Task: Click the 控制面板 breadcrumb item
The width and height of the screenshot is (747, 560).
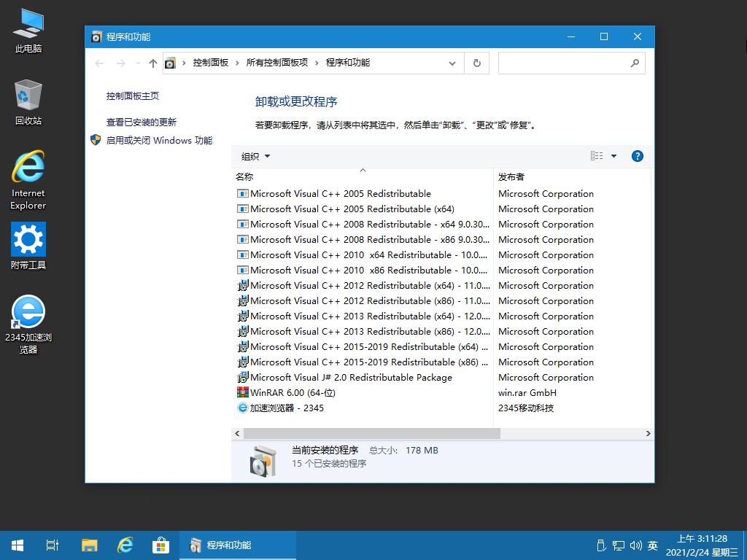Action: click(211, 63)
